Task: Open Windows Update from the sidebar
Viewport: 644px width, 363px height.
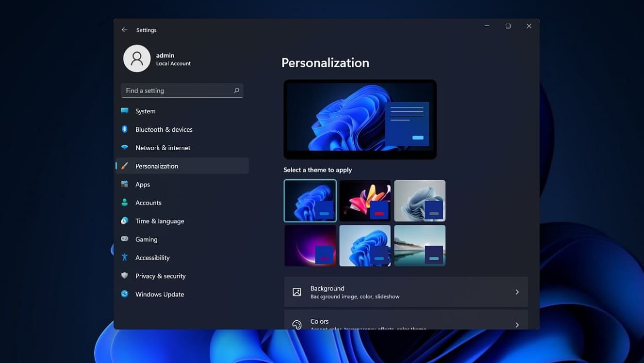Action: (x=159, y=294)
